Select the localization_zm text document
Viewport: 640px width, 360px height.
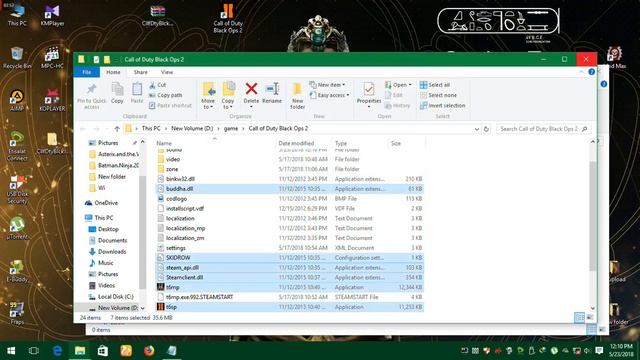pyautogui.click(x=289, y=238)
